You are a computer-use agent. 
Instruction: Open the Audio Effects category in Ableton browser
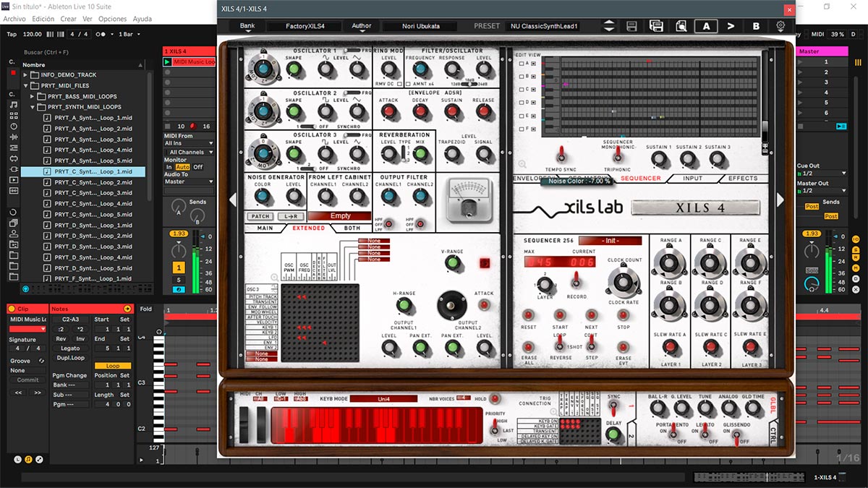point(13,137)
